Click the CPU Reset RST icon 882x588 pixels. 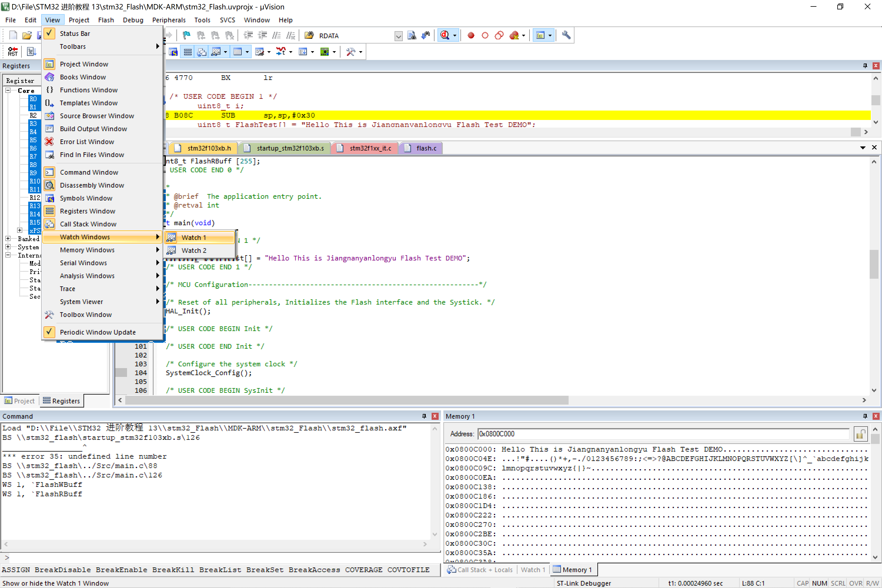click(x=13, y=52)
